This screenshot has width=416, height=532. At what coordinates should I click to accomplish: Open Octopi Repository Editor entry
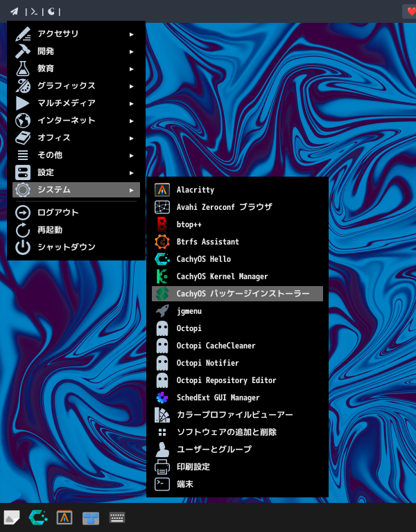[237, 380]
